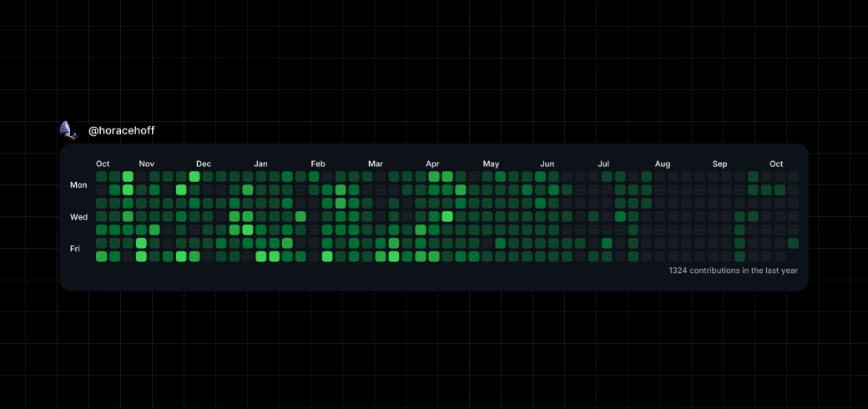Click the Jun month label
The height and width of the screenshot is (409, 868).
(548, 164)
